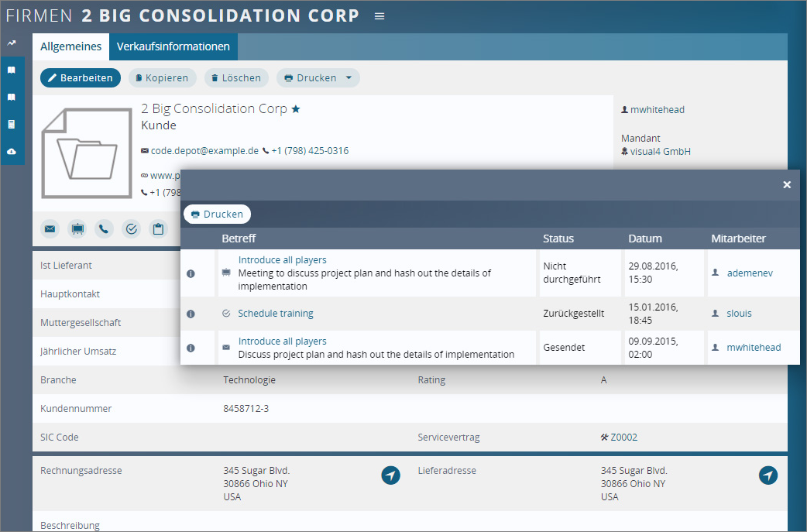807x532 pixels.
Task: Close the activity overlay dialog
Action: pos(787,185)
